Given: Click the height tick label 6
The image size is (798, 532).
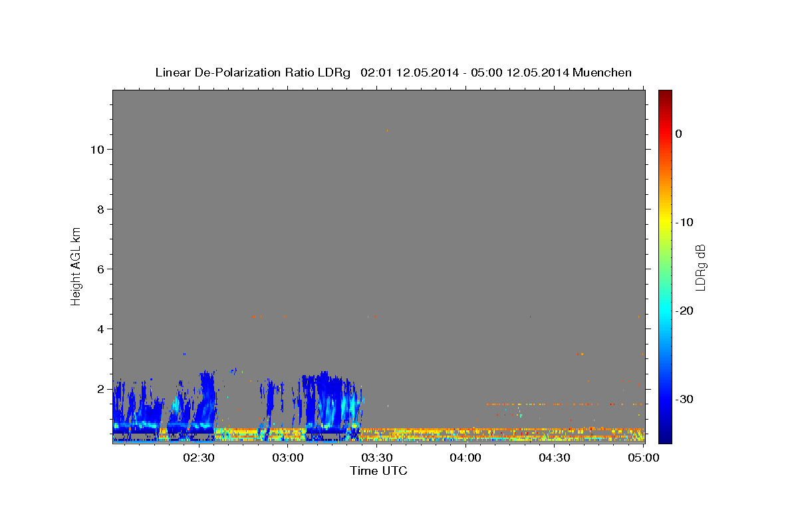Looking at the screenshot, I should point(100,269).
